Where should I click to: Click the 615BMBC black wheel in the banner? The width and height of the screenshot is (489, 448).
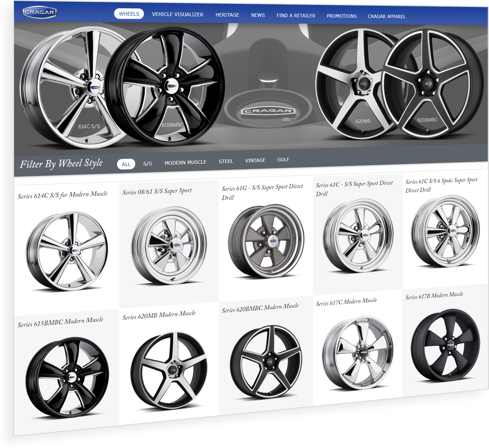(x=164, y=86)
